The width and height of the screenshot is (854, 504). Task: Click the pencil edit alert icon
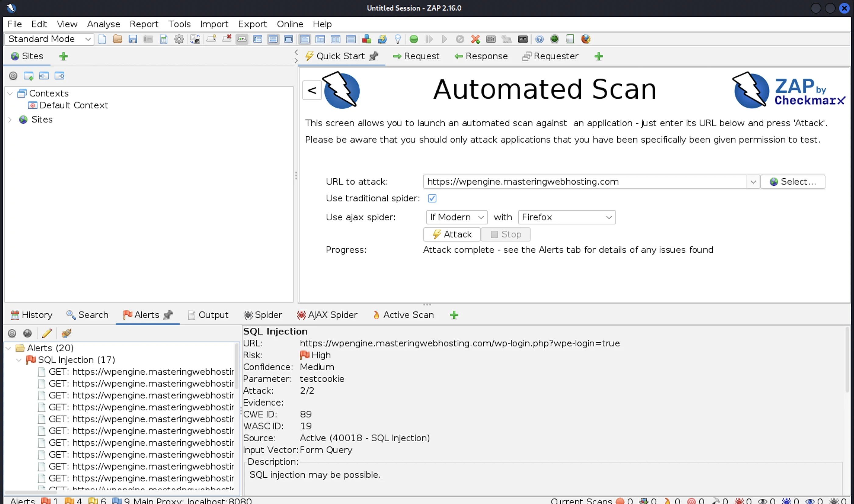point(47,333)
